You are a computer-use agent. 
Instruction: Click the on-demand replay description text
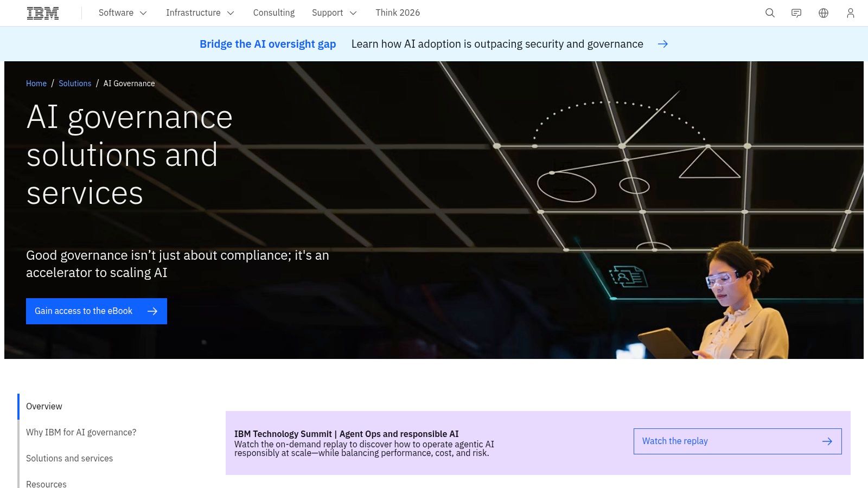click(x=364, y=448)
